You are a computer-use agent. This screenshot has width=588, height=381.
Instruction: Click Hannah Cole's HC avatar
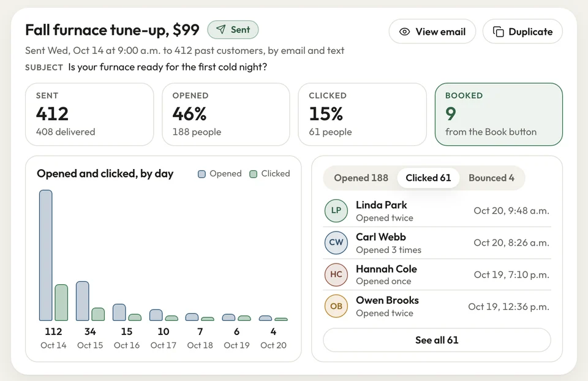pyautogui.click(x=336, y=274)
